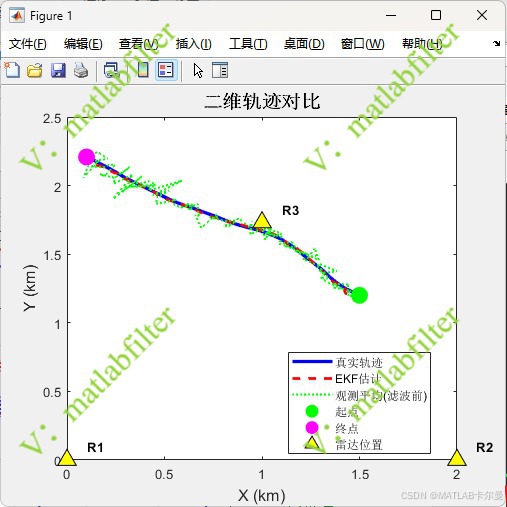Click the red dashed line sample in legend
Screen dimensions: 507x507
(x=312, y=378)
